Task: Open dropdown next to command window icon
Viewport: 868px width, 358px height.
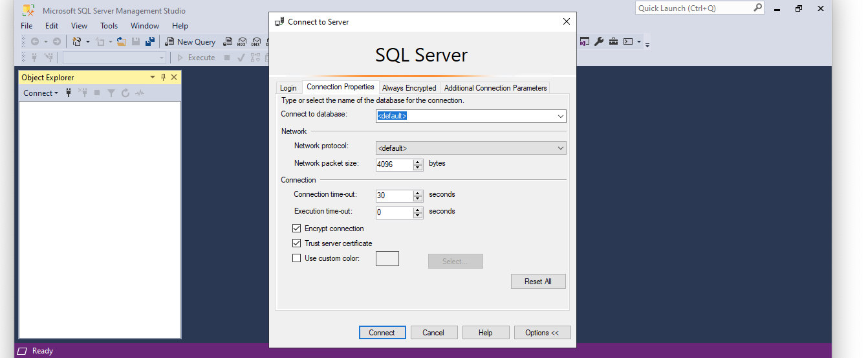Action: tap(639, 41)
